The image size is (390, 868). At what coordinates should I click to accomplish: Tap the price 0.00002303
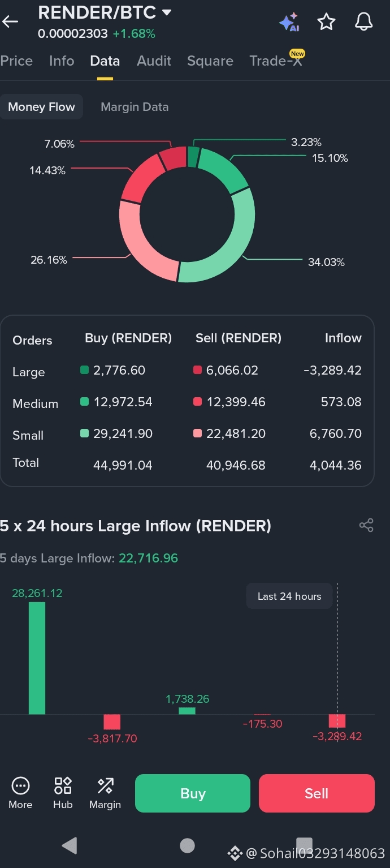(73, 33)
